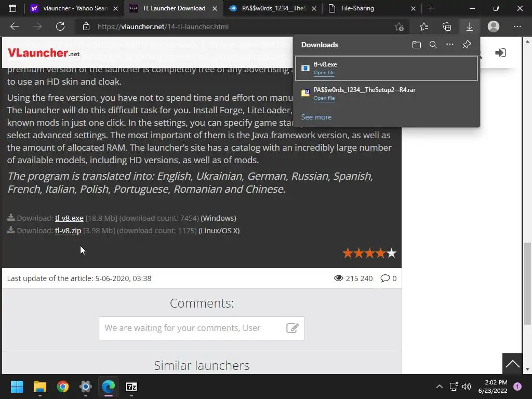Click the comments input field
The image size is (532, 399).
(x=202, y=328)
